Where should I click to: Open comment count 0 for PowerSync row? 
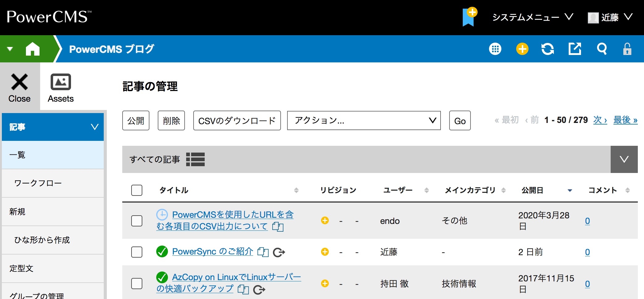588,252
